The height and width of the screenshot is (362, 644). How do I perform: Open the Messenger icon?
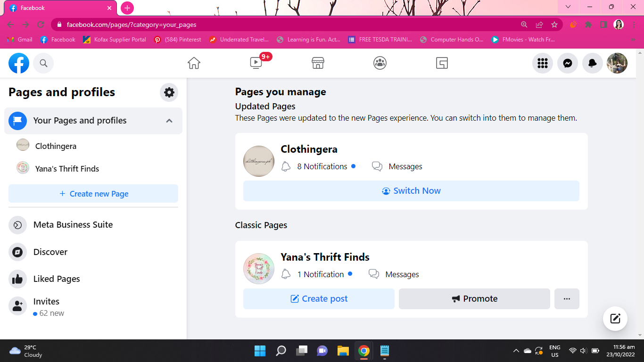tap(568, 63)
